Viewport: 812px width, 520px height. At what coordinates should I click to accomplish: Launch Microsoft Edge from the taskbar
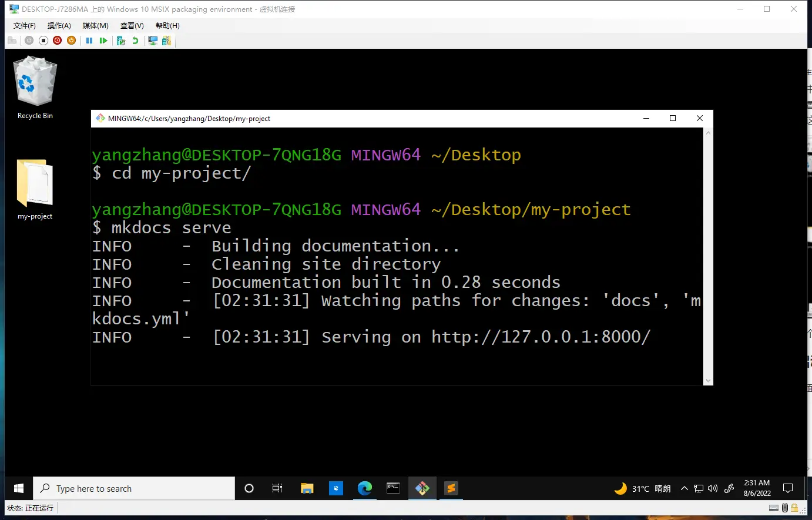coord(365,488)
